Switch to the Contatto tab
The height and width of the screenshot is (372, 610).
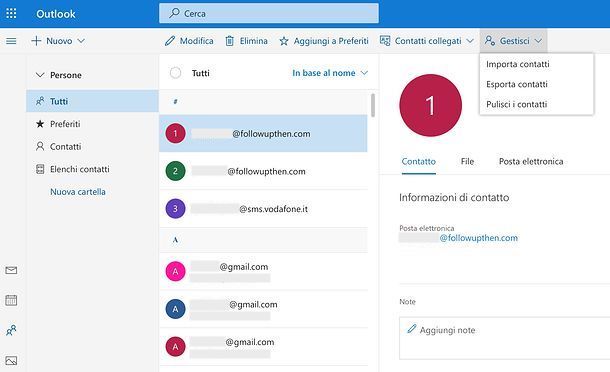coord(419,161)
